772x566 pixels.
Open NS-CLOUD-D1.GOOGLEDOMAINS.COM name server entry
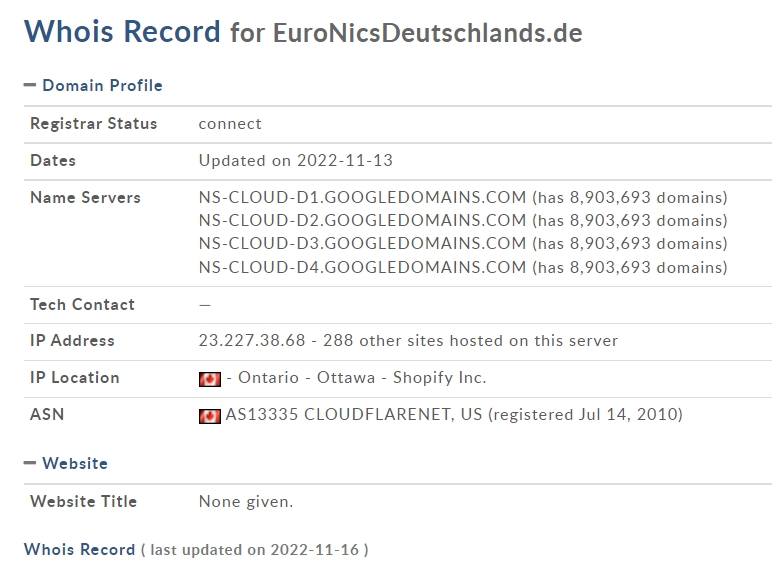(x=362, y=197)
